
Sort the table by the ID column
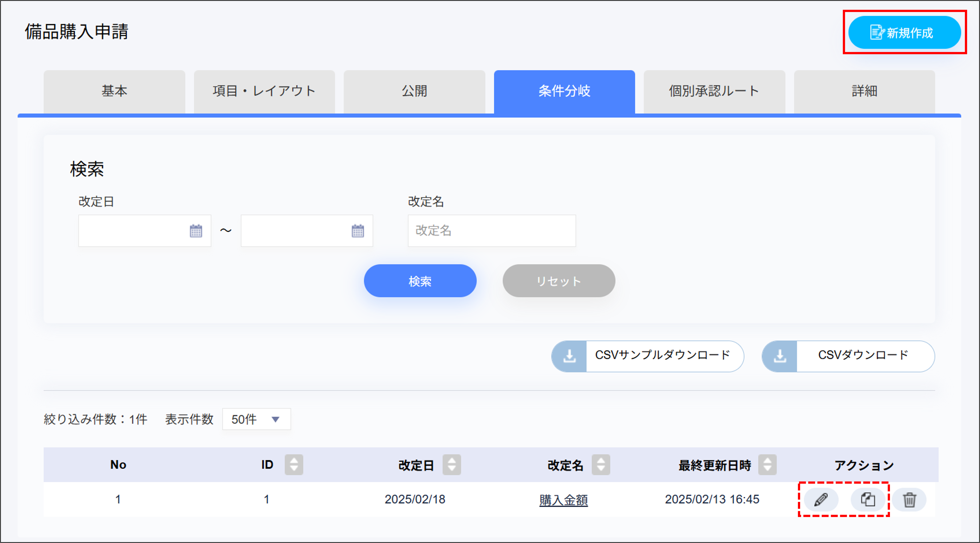point(294,465)
